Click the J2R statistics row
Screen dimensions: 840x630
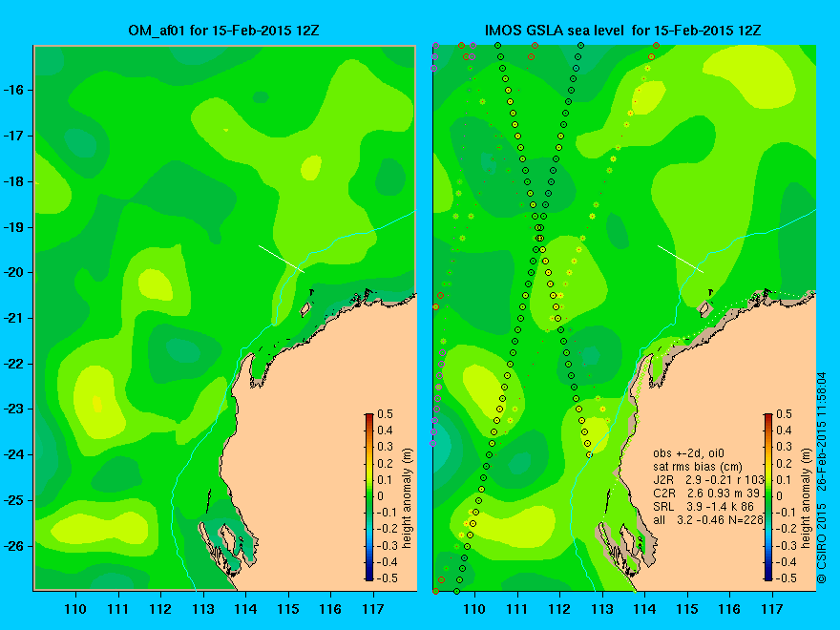click(708, 480)
